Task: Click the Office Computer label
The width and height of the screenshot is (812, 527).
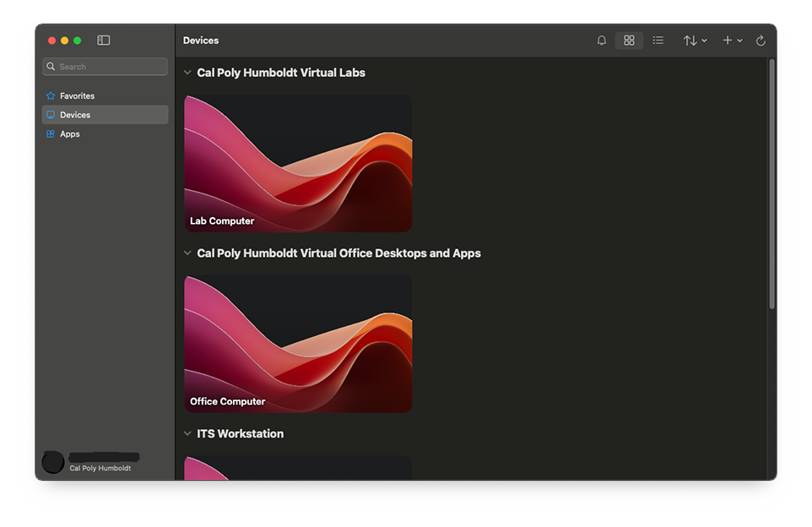Action: point(227,401)
